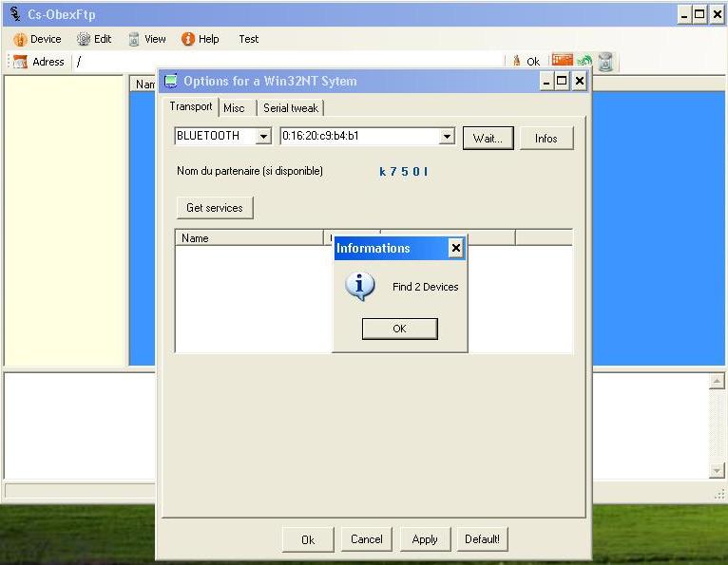
Task: Switch to the Misc tab
Action: (x=234, y=108)
